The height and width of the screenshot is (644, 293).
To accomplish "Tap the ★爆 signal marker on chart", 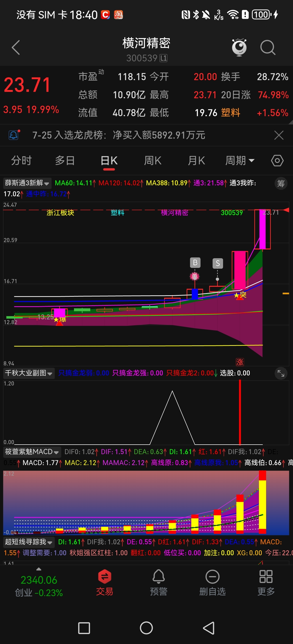I will pyautogui.click(x=60, y=320).
